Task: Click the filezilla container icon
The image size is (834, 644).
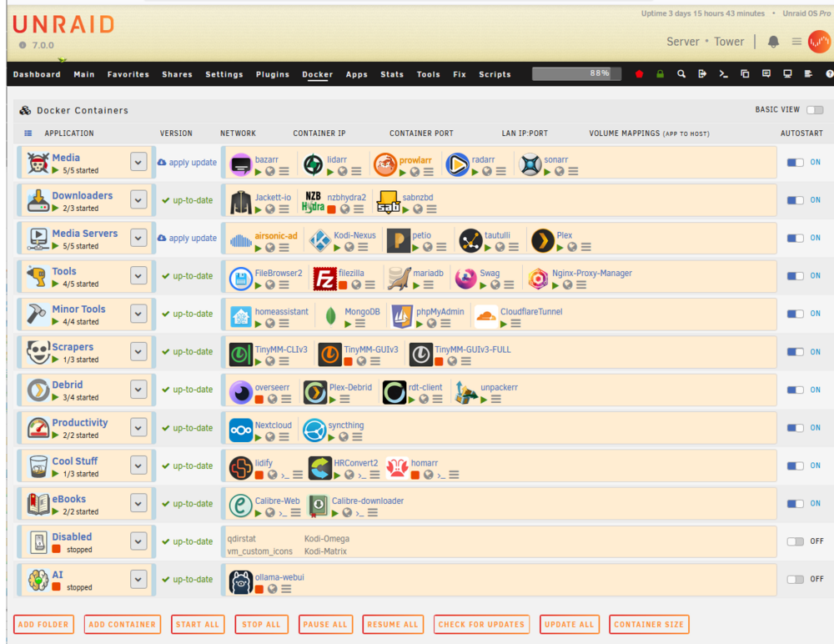Action: point(324,279)
